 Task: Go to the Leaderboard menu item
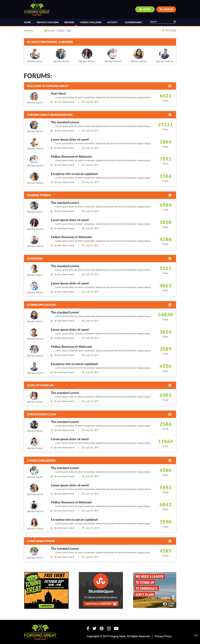(x=133, y=22)
